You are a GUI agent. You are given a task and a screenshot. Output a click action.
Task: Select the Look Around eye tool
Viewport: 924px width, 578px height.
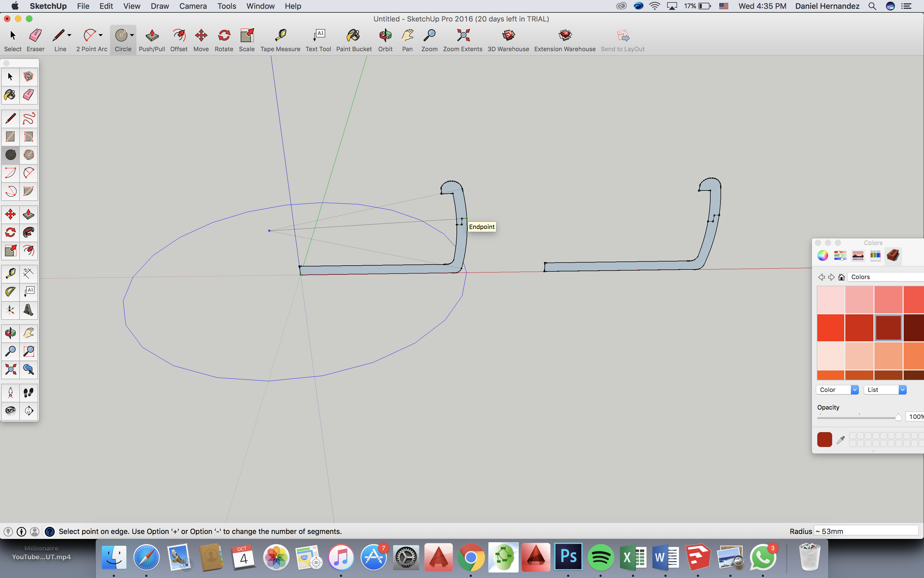point(10,411)
